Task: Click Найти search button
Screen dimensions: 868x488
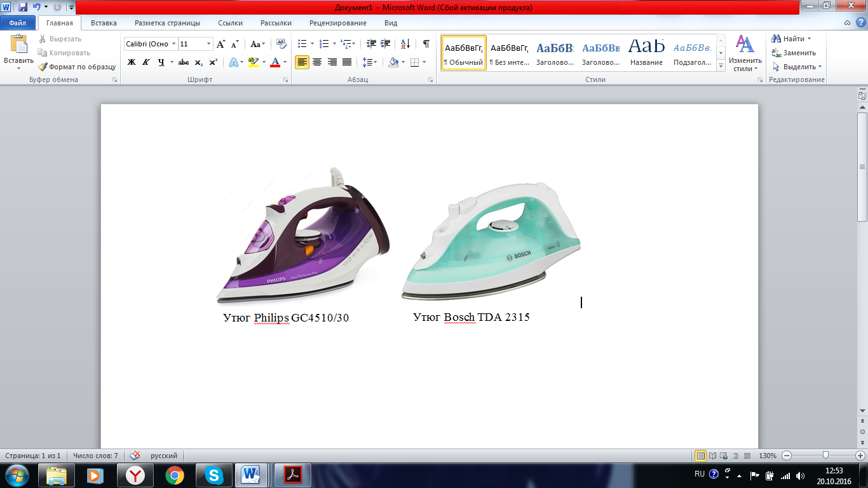Action: 791,39
